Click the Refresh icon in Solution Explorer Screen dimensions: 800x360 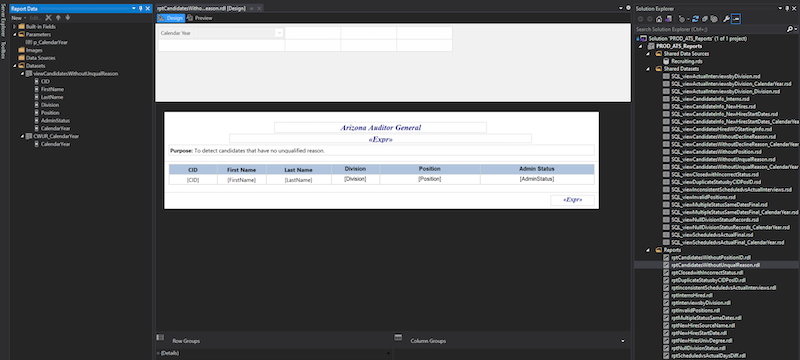pyautogui.click(x=695, y=19)
